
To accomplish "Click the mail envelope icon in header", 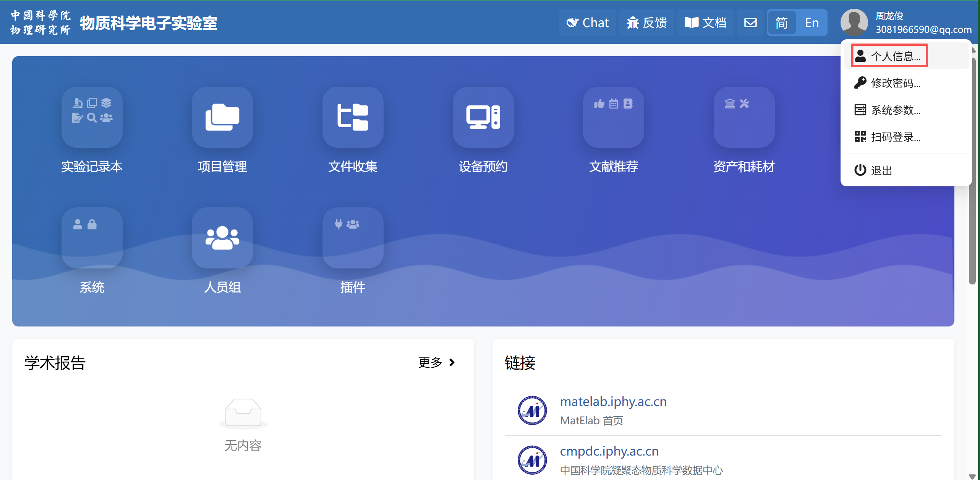I will 750,23.
